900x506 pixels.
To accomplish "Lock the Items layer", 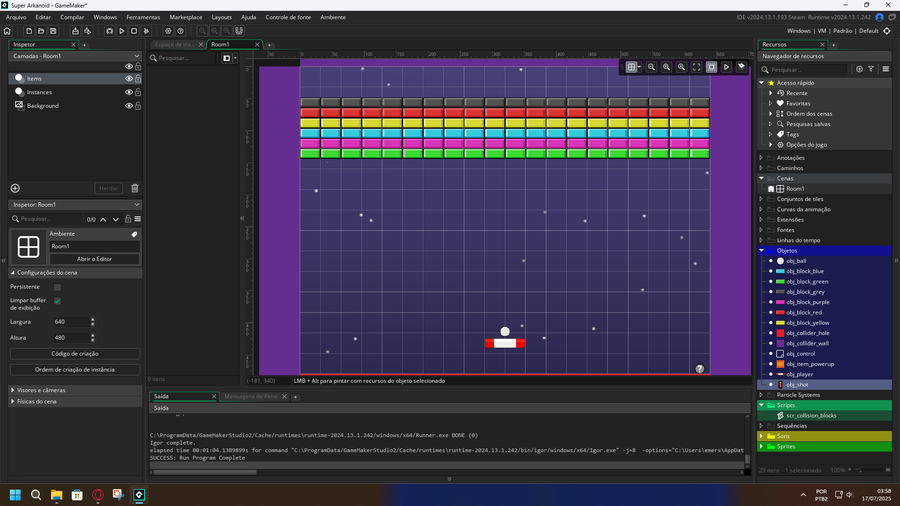I will (x=138, y=79).
